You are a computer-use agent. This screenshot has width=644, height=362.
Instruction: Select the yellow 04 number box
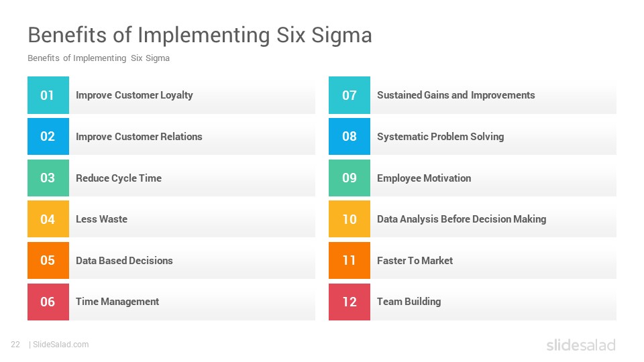(48, 219)
